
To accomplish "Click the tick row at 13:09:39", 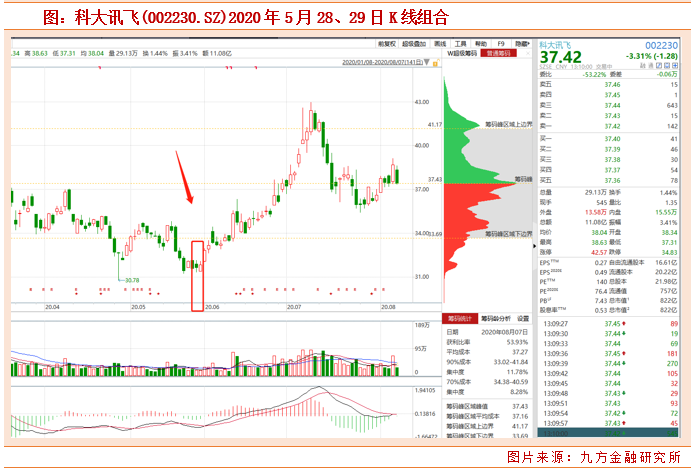I will pyautogui.click(x=610, y=363).
